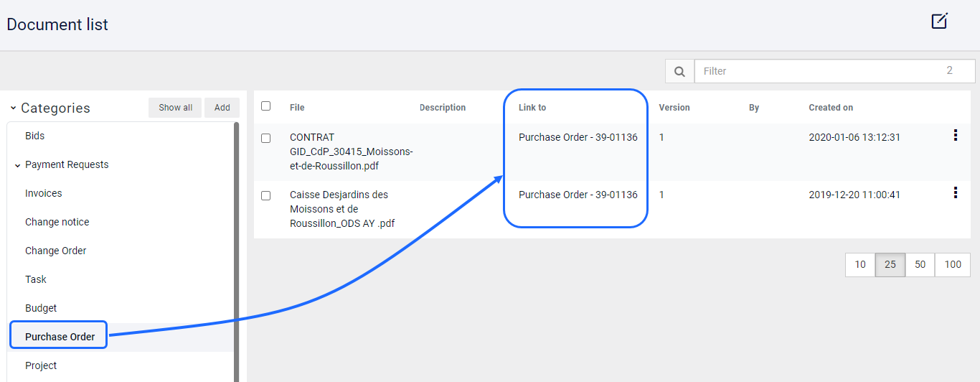This screenshot has width=980, height=382.
Task: Select the Bids category
Action: tap(35, 136)
